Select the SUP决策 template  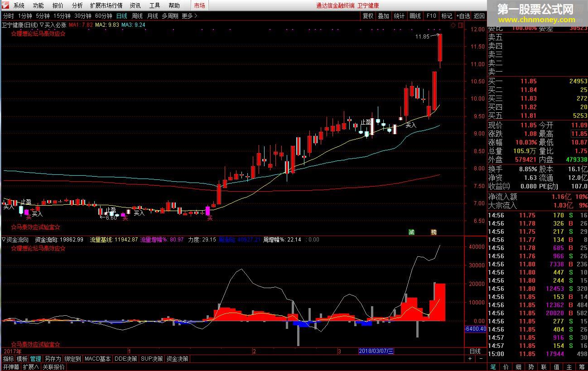pos(152,359)
